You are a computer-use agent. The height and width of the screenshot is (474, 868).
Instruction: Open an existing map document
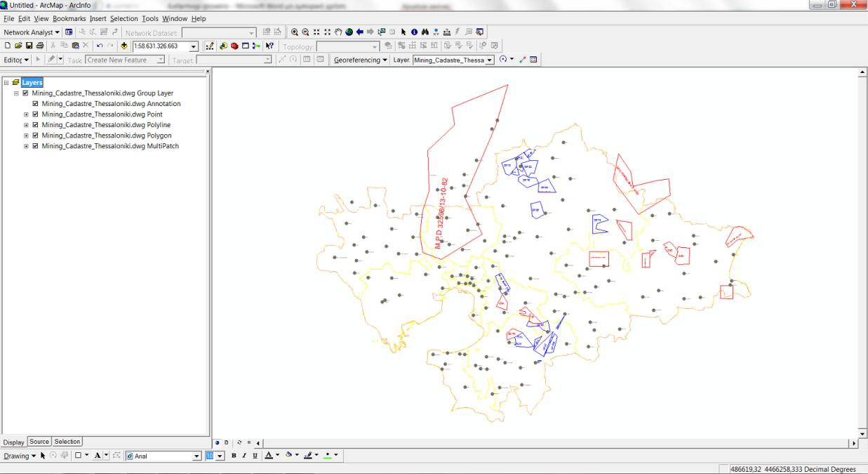tap(18, 46)
